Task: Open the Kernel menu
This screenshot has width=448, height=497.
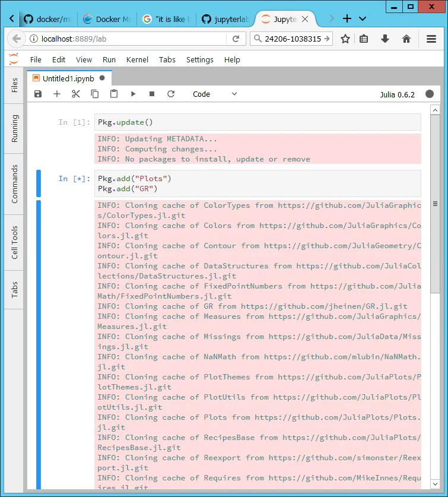Action: [x=137, y=59]
